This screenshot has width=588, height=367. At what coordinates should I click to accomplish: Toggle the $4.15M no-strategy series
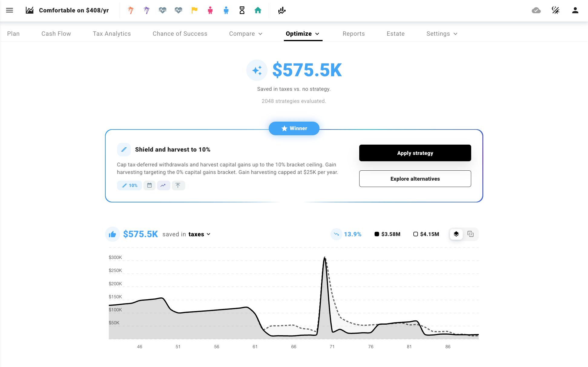pos(426,234)
